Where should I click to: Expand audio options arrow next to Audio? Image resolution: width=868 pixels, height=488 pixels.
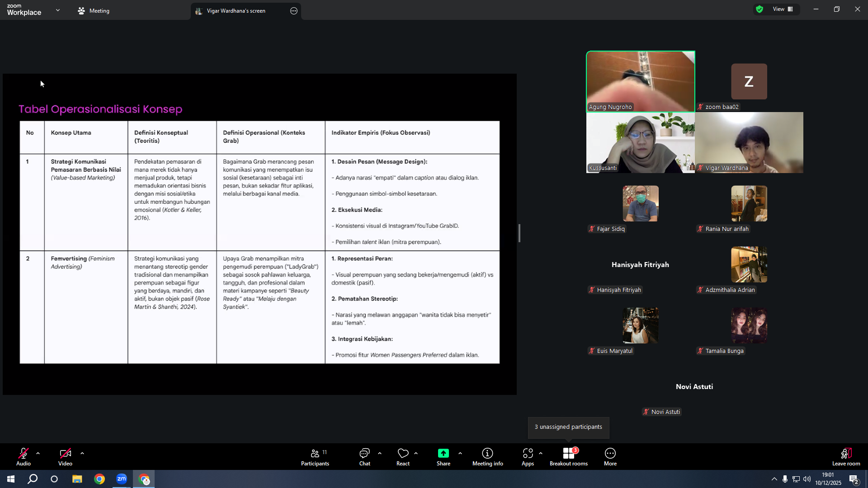(38, 453)
